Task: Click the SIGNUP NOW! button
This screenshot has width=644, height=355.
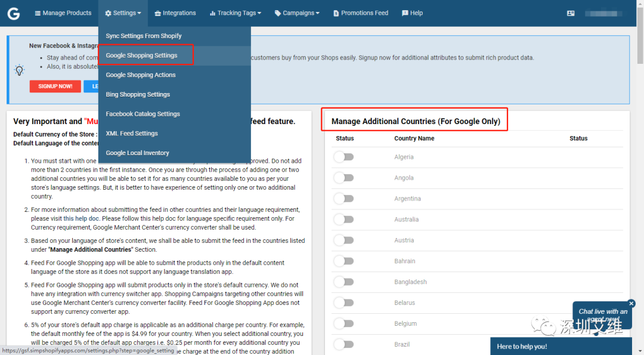Action: point(55,87)
